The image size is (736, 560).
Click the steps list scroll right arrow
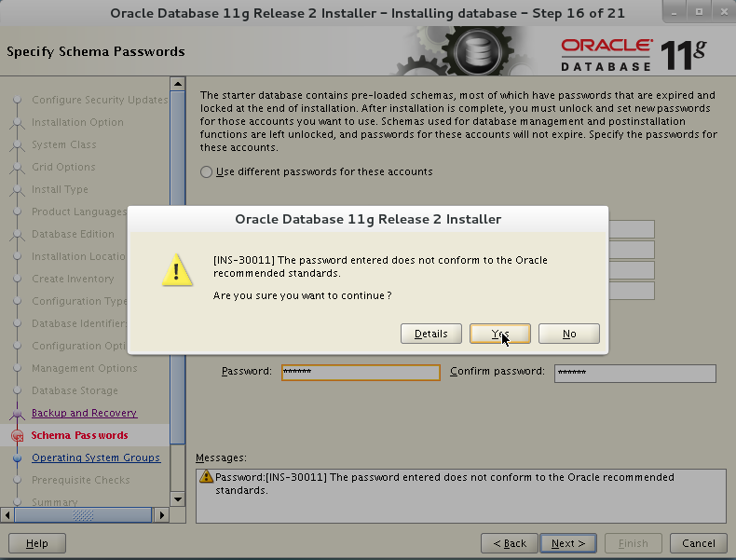162,515
